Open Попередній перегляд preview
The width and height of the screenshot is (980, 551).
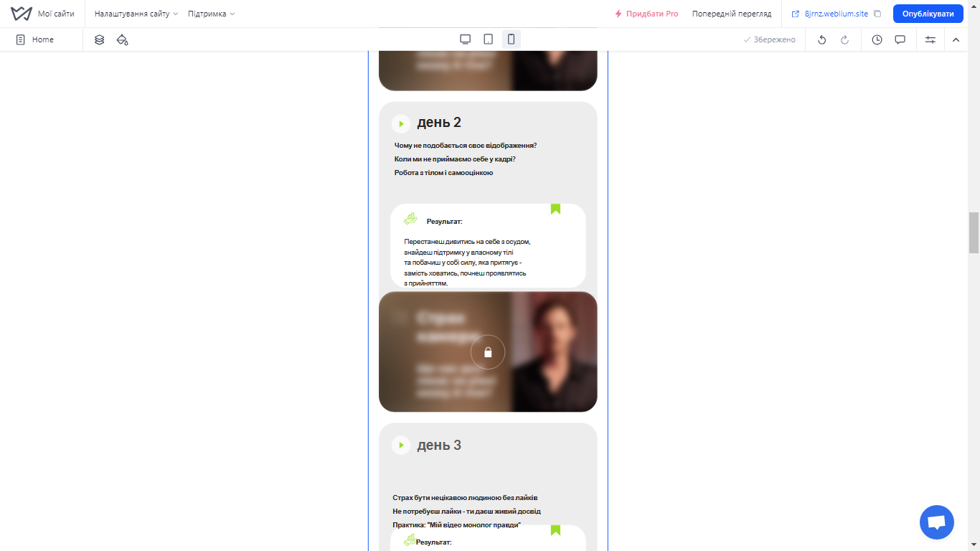click(x=732, y=14)
